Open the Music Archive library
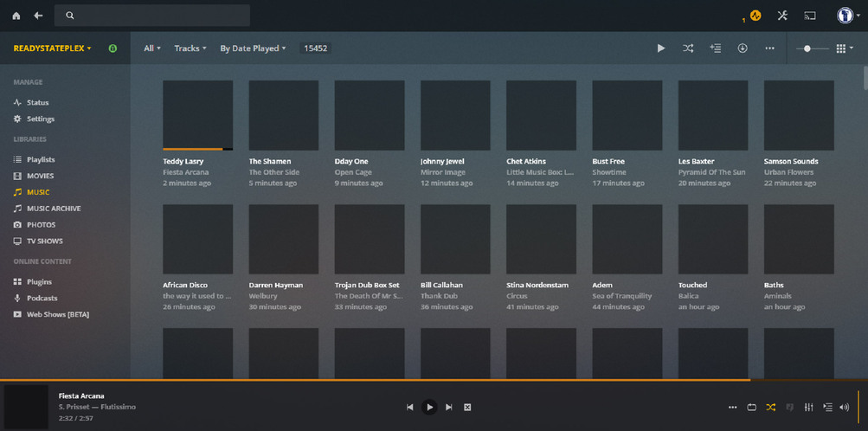This screenshot has height=431, width=868. pos(54,209)
